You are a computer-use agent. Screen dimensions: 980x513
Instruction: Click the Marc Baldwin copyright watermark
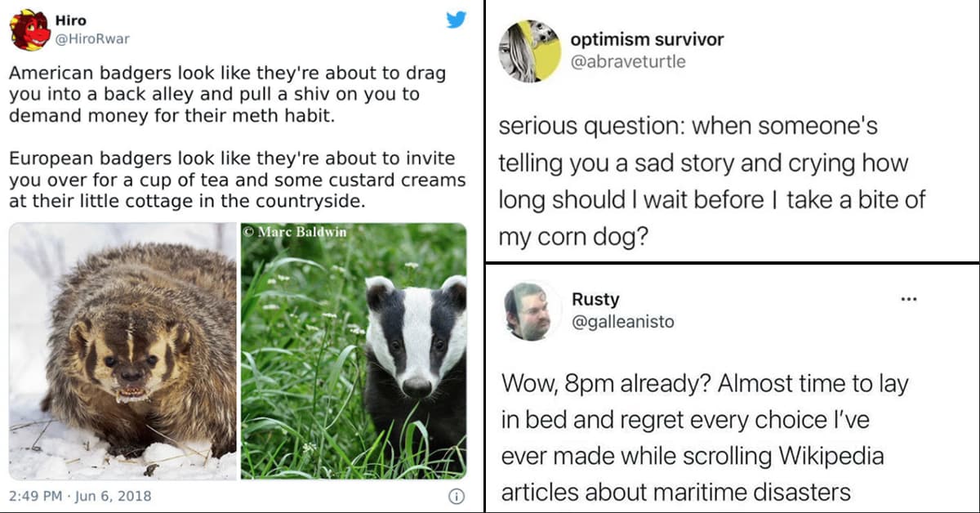295,232
